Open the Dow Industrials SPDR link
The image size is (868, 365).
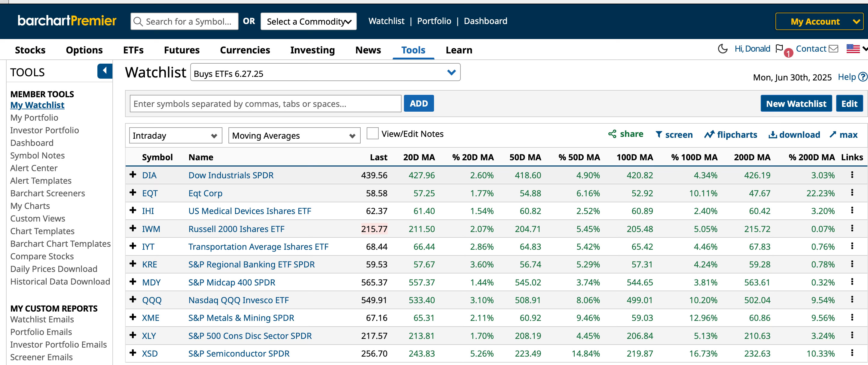coord(231,175)
